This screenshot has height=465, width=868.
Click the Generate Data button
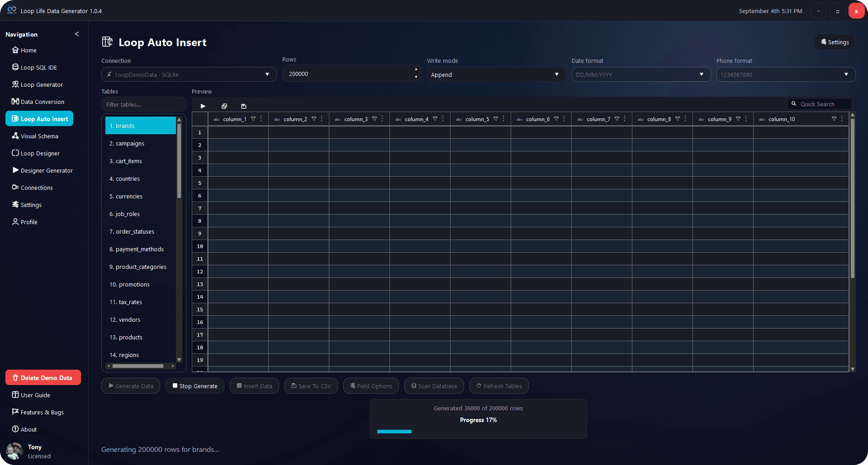click(131, 386)
